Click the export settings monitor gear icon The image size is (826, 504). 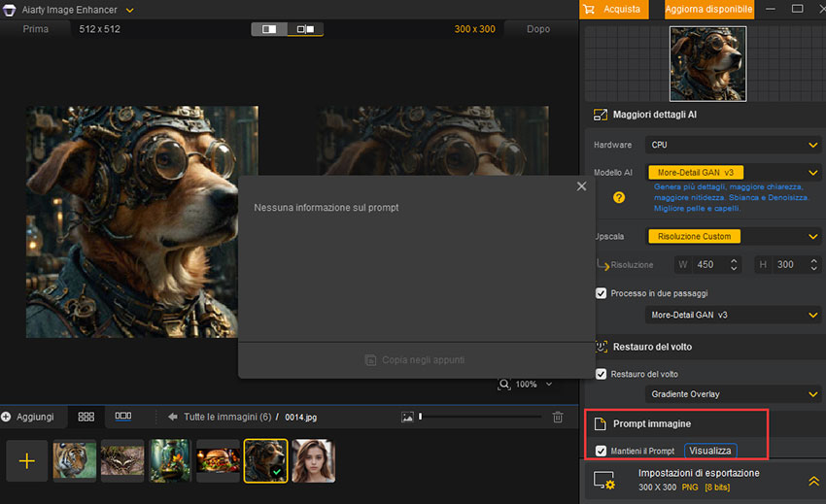(x=604, y=481)
